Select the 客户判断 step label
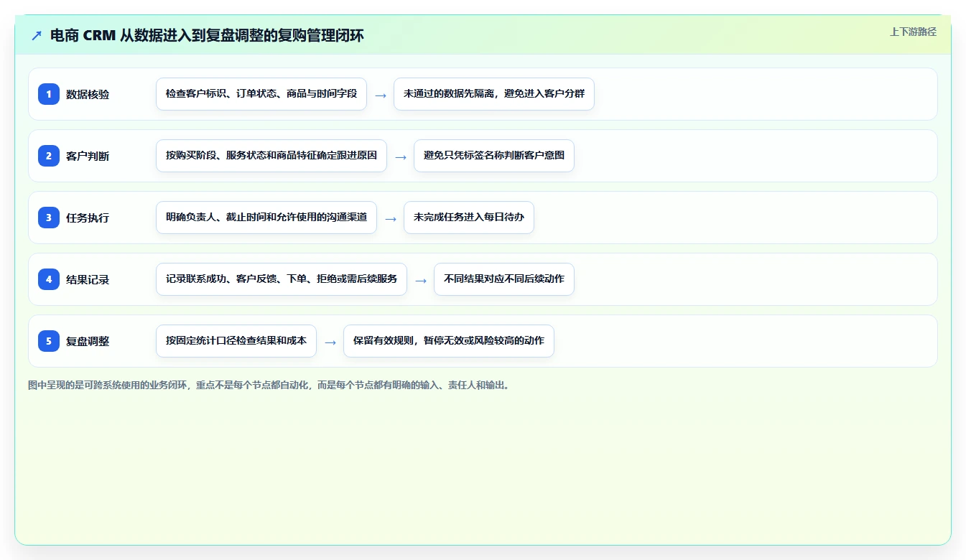966x560 pixels. (88, 156)
